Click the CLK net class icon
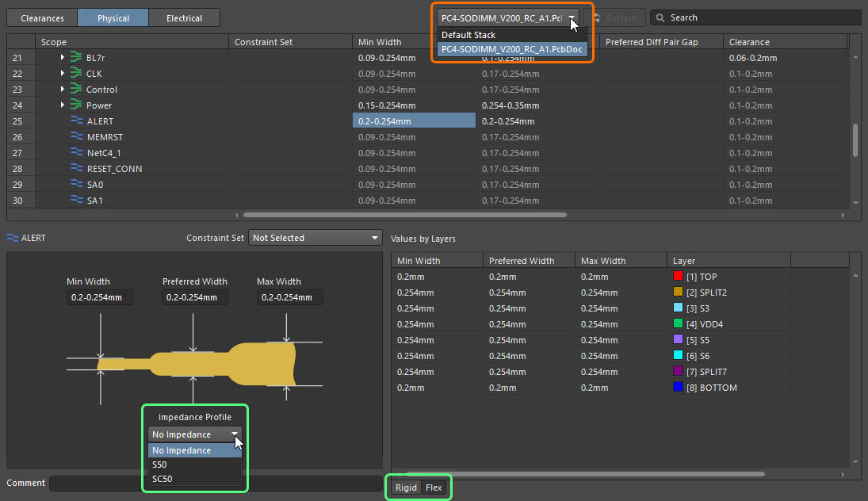 coord(76,74)
